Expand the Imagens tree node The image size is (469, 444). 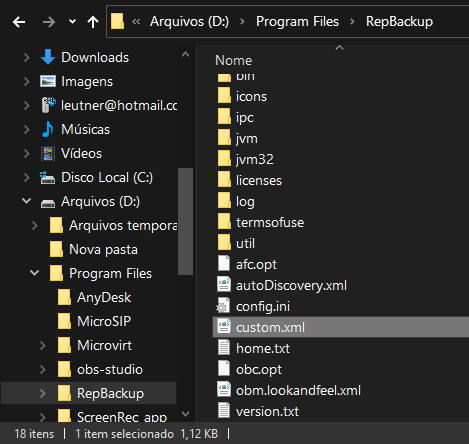pyautogui.click(x=27, y=81)
